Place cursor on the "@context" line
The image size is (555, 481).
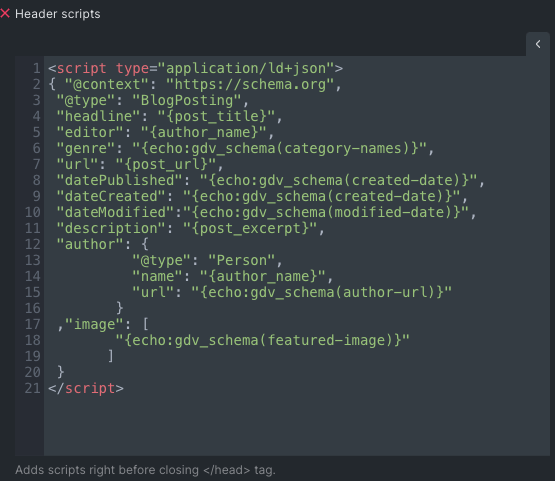click(x=195, y=85)
